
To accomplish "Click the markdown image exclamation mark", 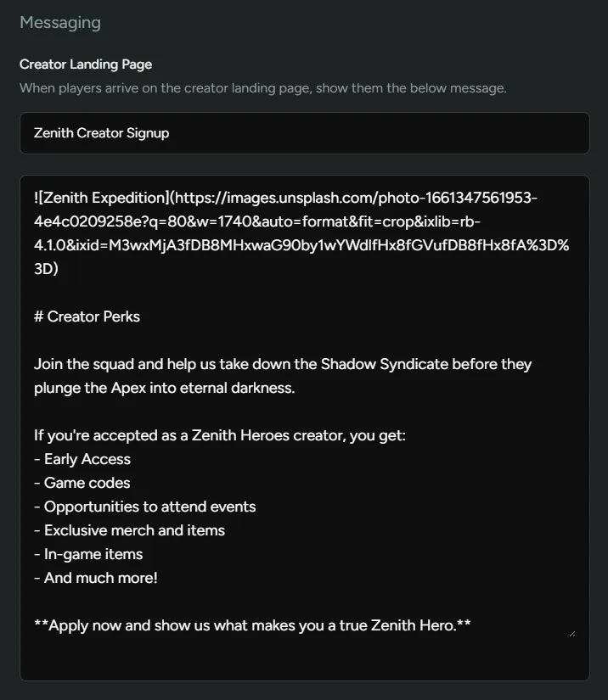I will pos(37,197).
